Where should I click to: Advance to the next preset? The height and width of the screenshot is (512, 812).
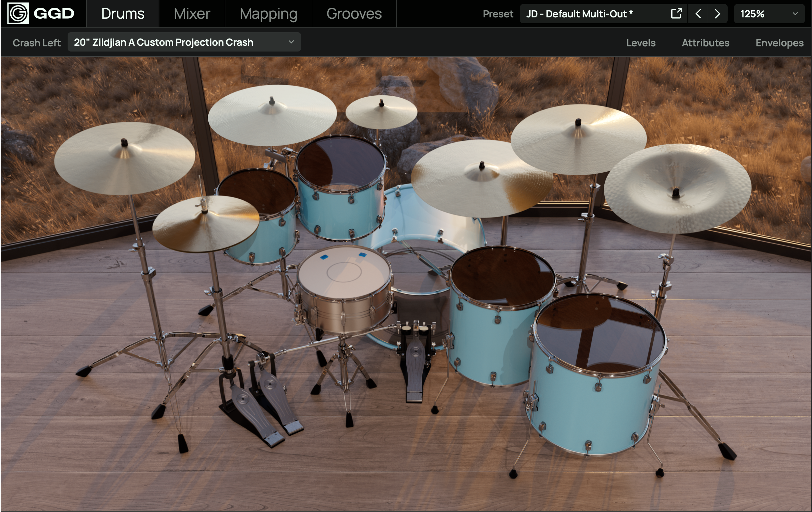(x=718, y=14)
